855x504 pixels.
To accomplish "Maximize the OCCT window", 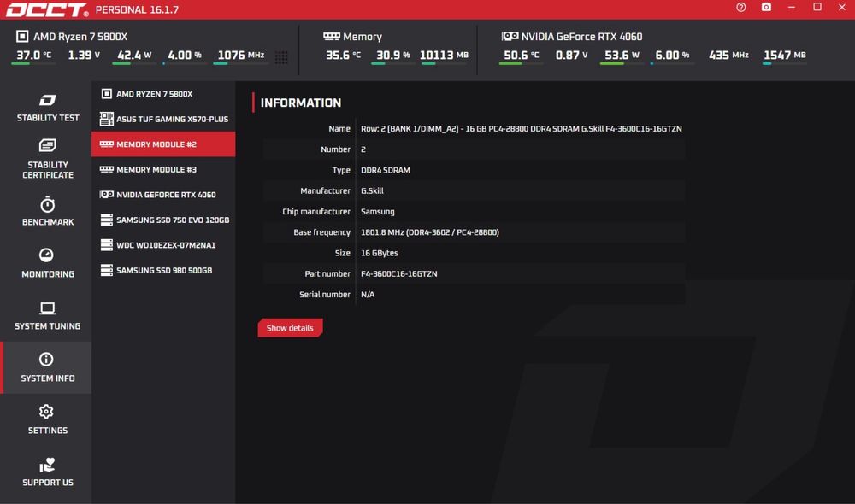I will click(x=817, y=8).
